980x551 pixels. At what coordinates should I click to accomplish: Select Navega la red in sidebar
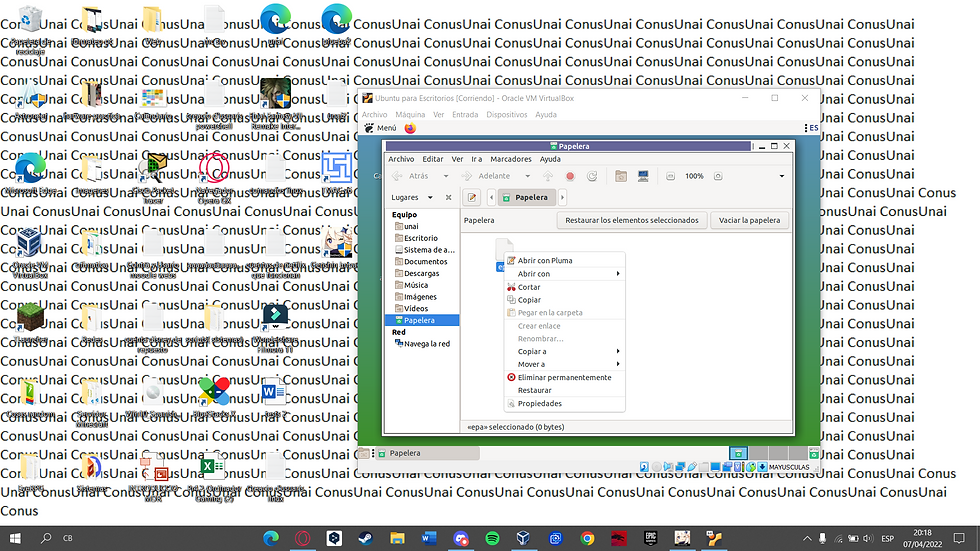tap(421, 344)
